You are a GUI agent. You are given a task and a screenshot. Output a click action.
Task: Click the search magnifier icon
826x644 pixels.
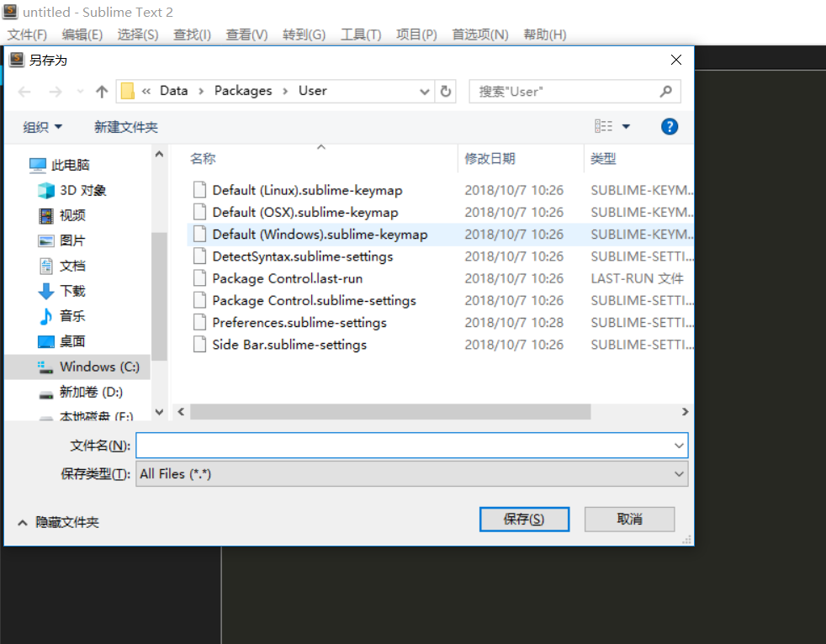(x=666, y=92)
